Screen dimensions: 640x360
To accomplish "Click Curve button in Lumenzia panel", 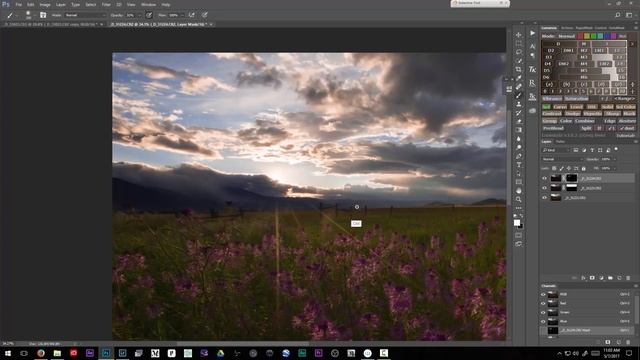I will [560, 107].
